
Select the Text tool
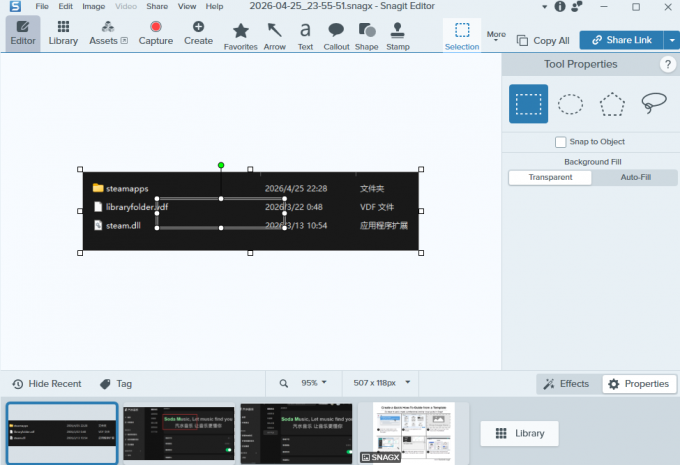305,36
